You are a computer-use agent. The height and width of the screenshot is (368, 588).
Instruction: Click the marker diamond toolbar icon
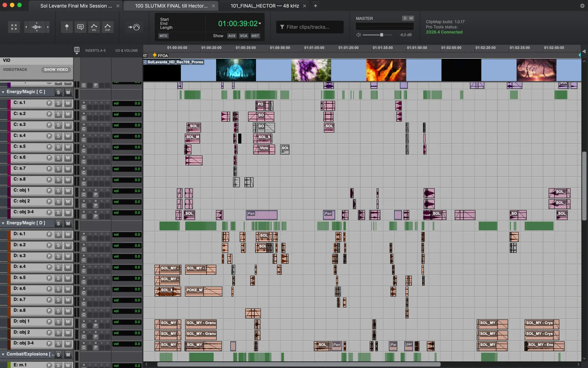(67, 27)
